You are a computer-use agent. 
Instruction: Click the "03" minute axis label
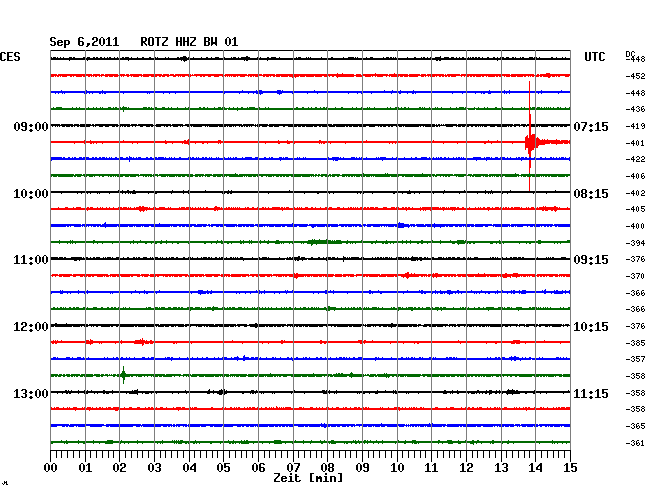pyautogui.click(x=155, y=467)
